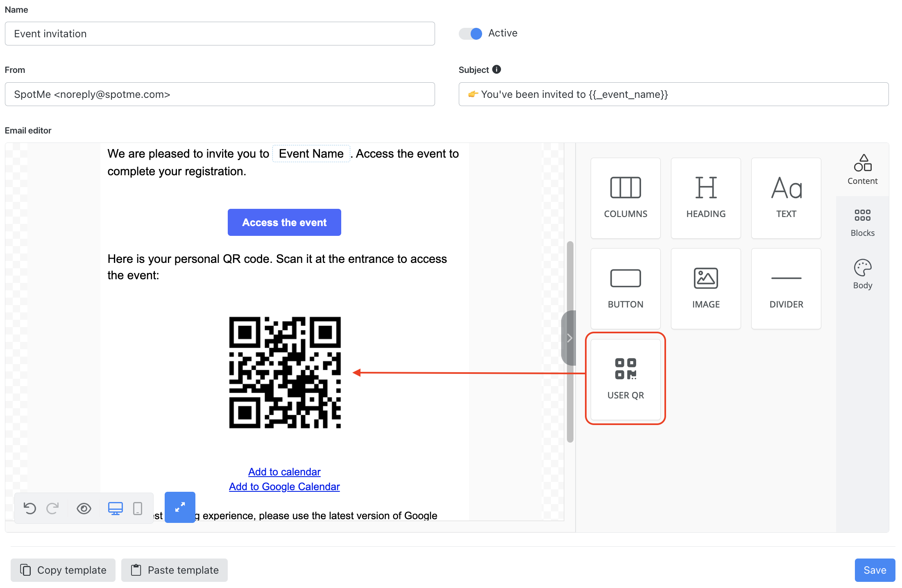The height and width of the screenshot is (588, 902).
Task: Switch to desktop preview mode
Action: pos(116,508)
